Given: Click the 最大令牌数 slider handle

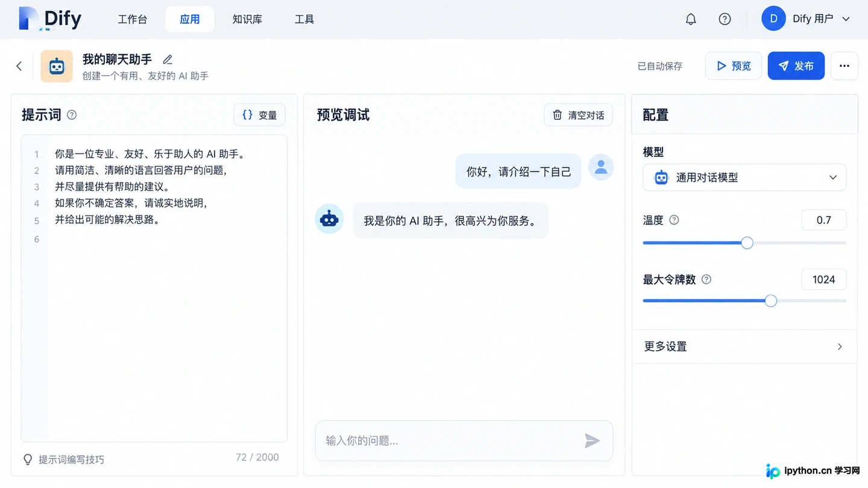Looking at the screenshot, I should tap(770, 301).
